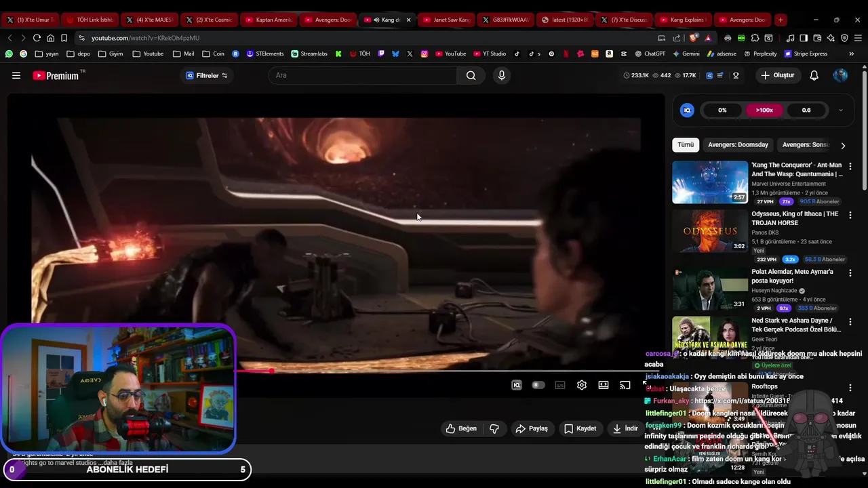Open the Kang The Conqueror video thumbnail

click(x=710, y=182)
